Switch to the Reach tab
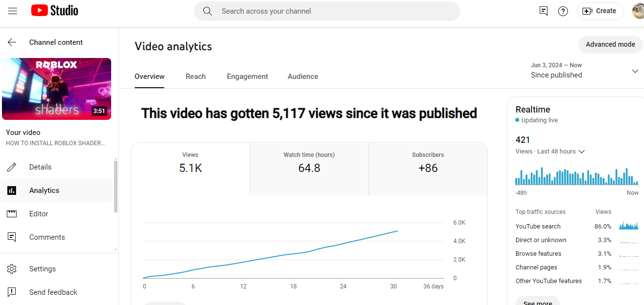644x305 pixels. 195,76
